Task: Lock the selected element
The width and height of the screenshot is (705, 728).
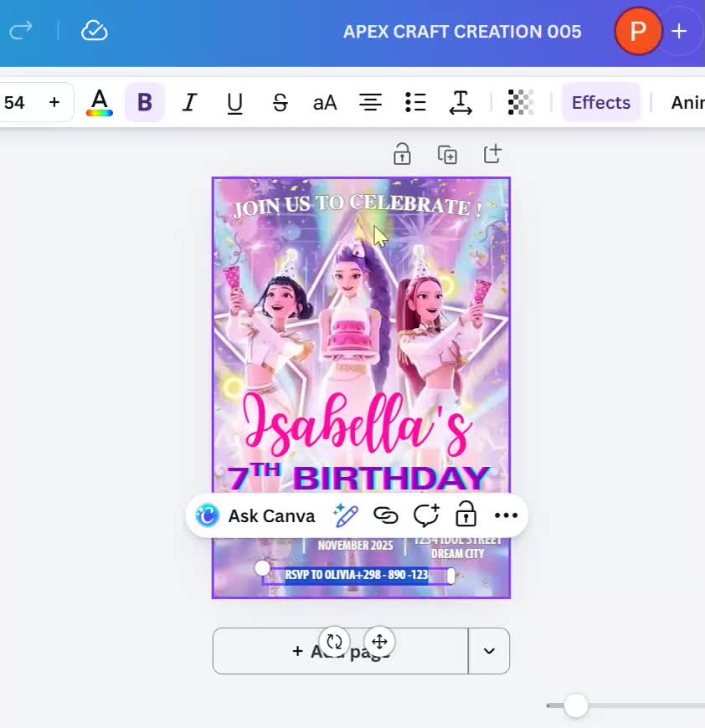Action: pos(466,515)
